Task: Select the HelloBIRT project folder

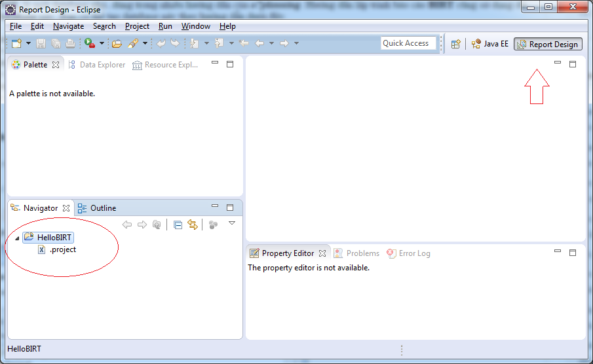Action: pyautogui.click(x=48, y=238)
